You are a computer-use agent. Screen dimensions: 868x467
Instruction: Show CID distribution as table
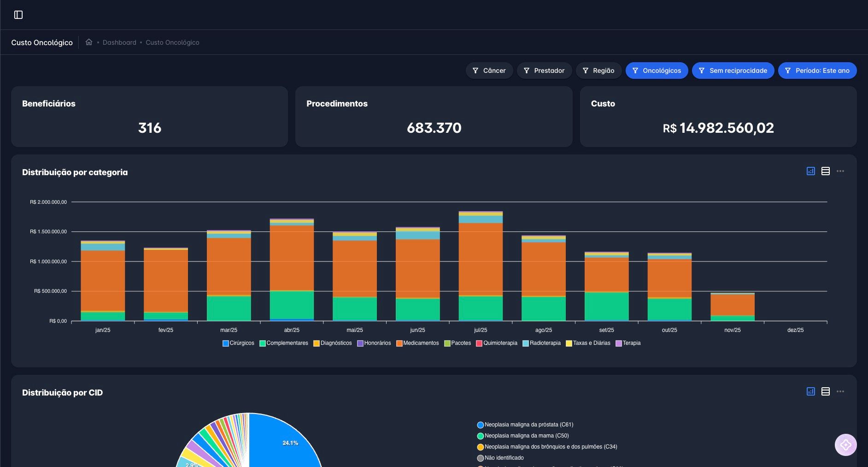826,391
